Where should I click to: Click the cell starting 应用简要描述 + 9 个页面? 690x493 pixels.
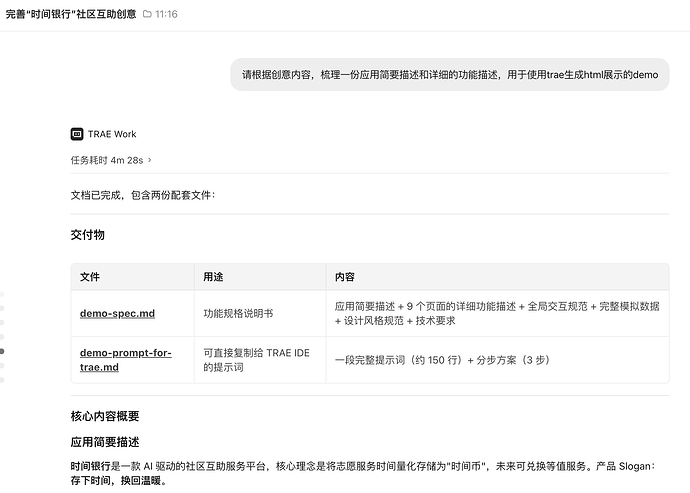tap(497, 313)
